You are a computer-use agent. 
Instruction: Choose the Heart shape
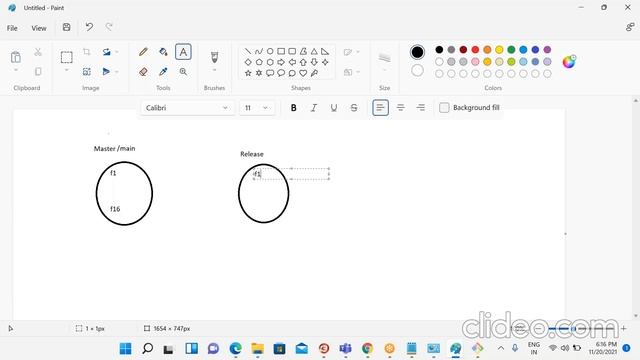pos(303,73)
